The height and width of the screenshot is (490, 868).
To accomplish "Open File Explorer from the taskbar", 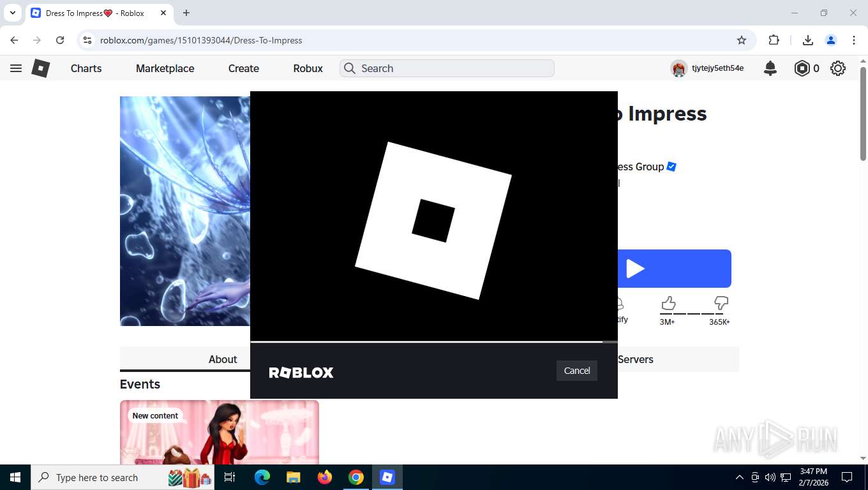I will click(293, 477).
